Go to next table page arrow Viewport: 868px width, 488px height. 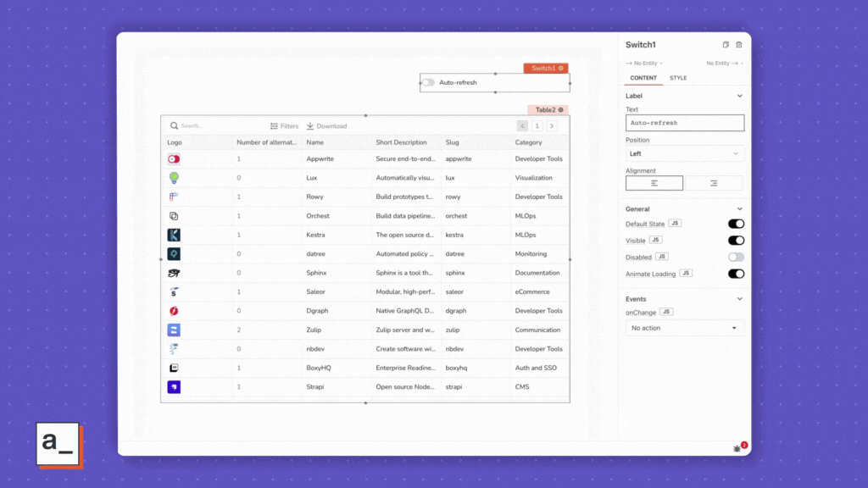552,125
